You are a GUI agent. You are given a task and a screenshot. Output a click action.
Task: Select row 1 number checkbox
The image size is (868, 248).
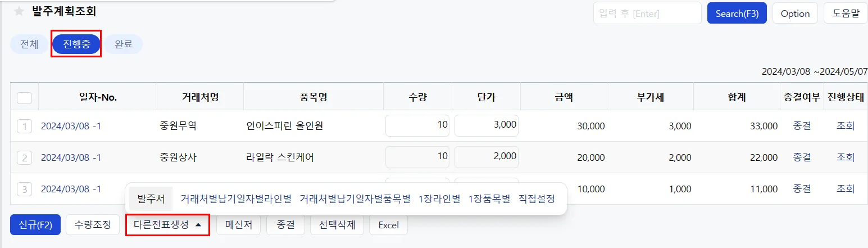(24, 126)
